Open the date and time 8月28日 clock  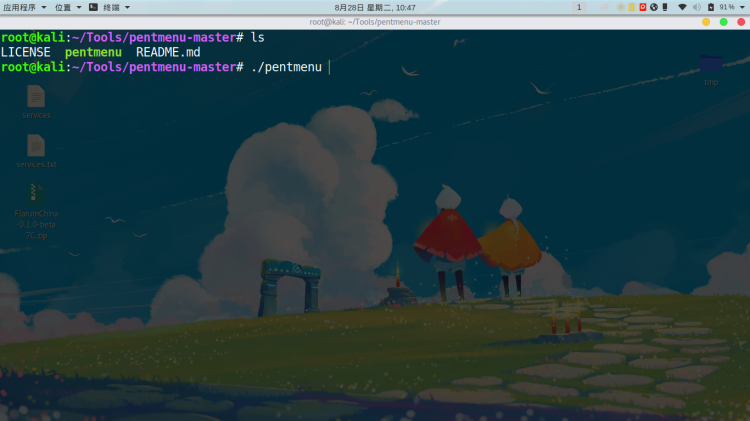(x=375, y=7)
